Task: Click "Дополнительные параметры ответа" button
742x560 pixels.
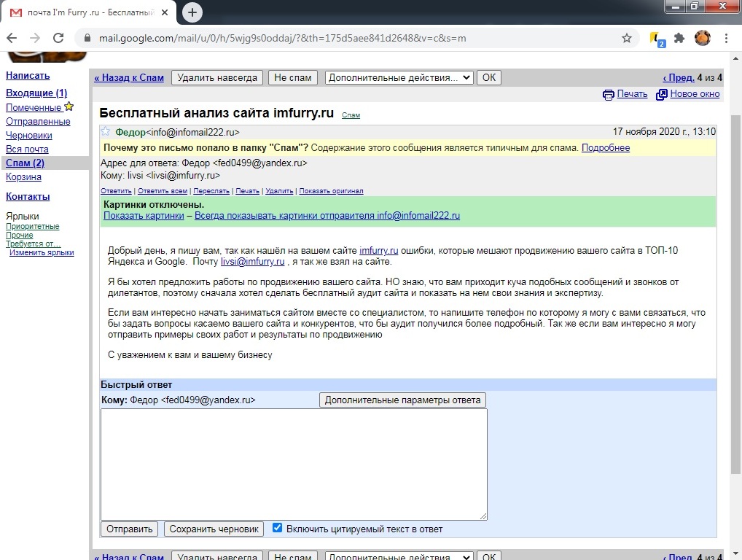Action: [402, 400]
